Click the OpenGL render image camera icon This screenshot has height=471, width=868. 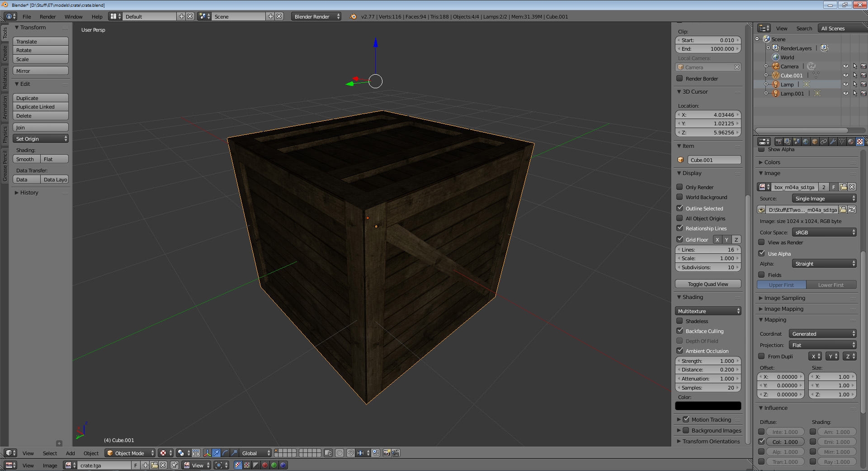387,453
